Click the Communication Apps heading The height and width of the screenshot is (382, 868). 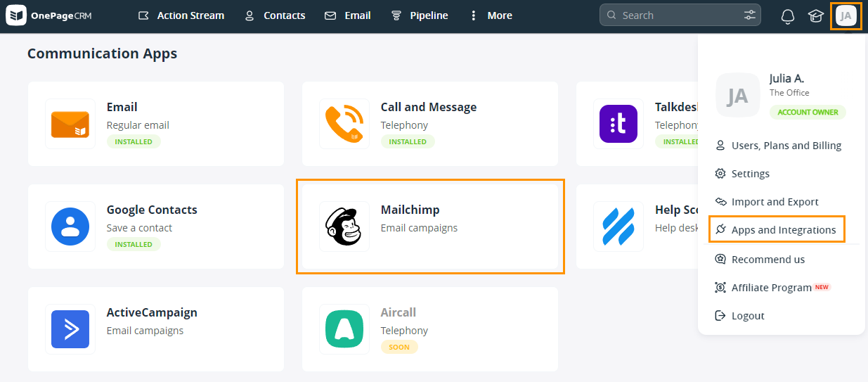[x=102, y=53]
